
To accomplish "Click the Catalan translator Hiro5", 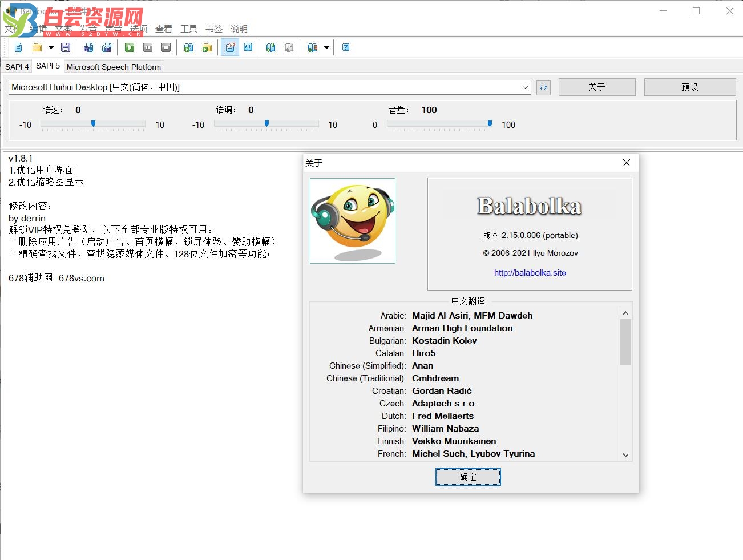I will [424, 353].
